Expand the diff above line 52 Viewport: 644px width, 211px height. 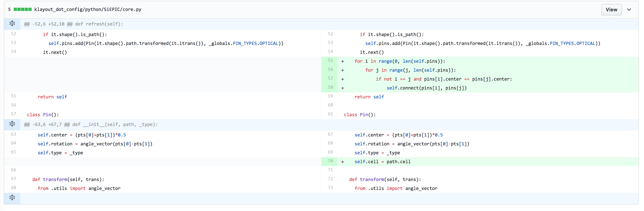pos(12,24)
